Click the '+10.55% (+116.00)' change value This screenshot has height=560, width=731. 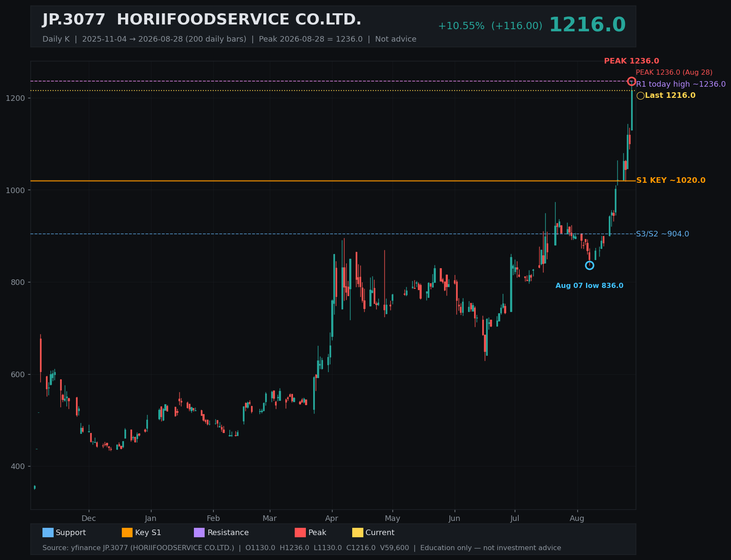tap(490, 26)
